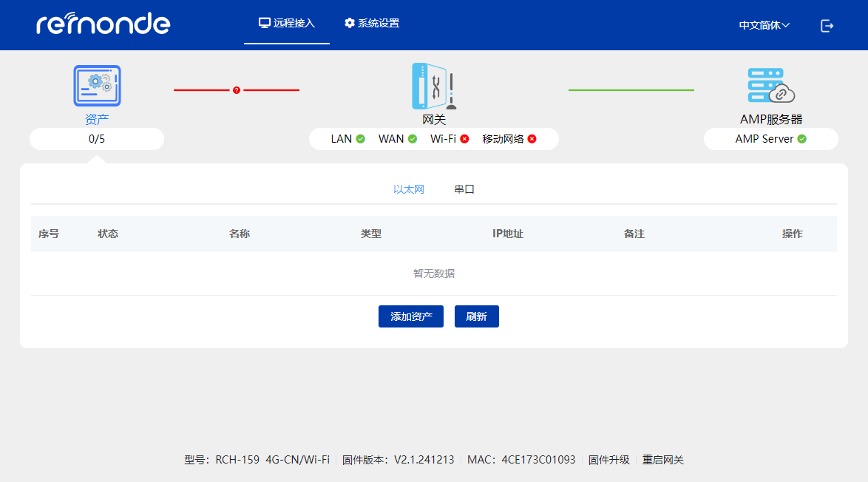Click the 操作 column header
The width and height of the screenshot is (868, 482).
pos(792,234)
